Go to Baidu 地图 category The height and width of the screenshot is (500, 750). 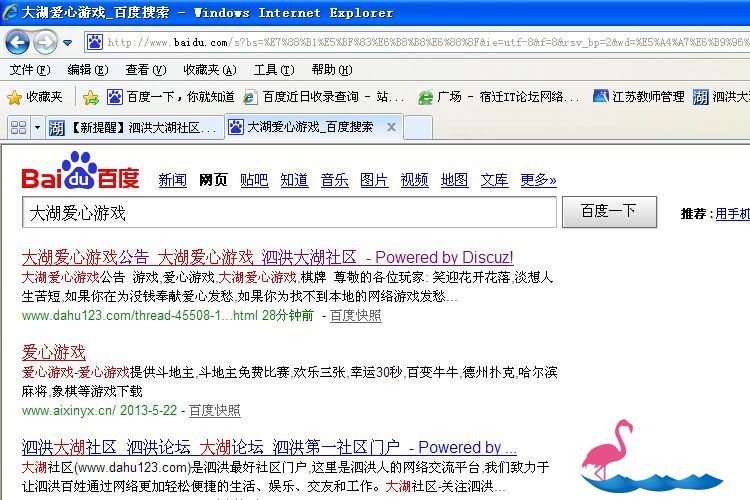454,180
